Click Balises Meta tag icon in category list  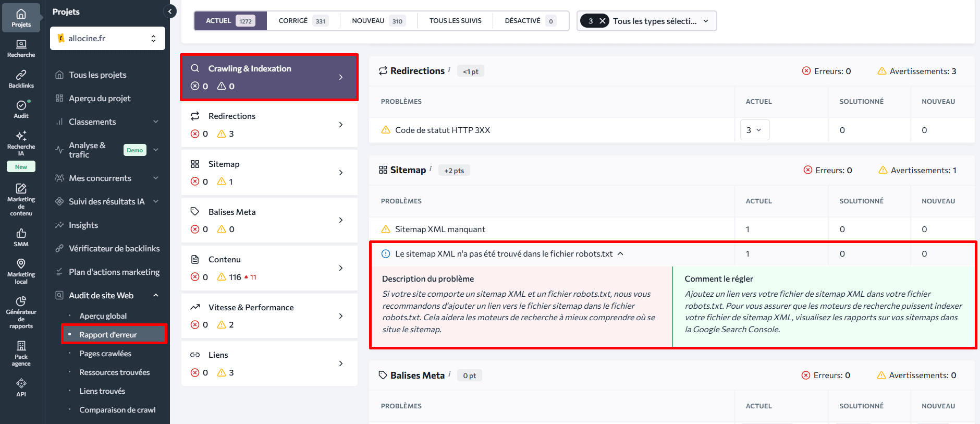[195, 211]
